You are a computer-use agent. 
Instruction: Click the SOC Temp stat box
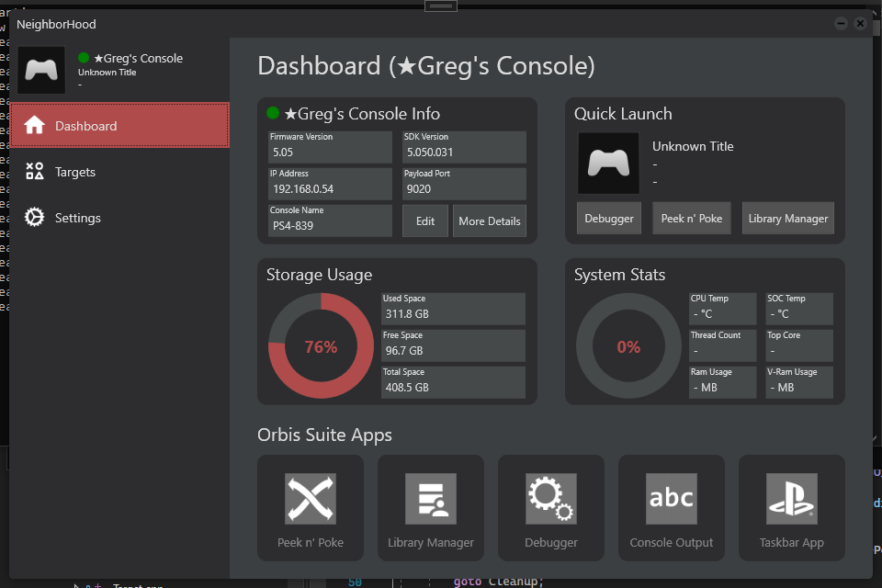pos(799,309)
